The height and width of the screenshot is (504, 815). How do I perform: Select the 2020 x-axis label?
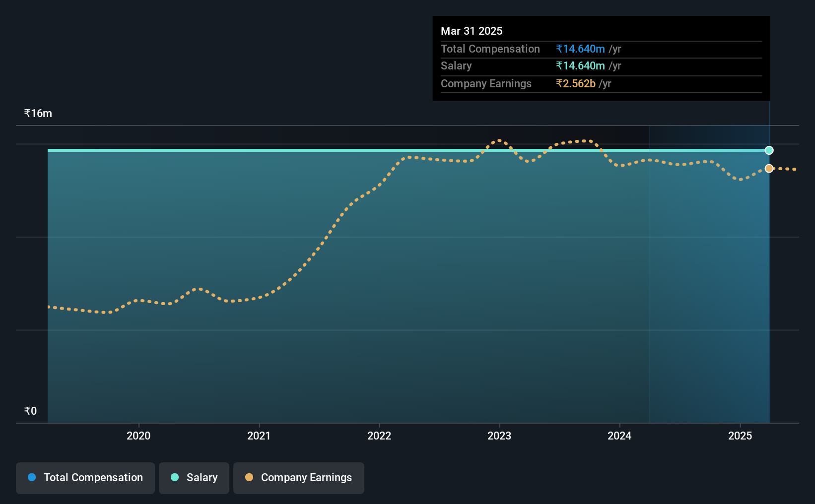coord(138,436)
